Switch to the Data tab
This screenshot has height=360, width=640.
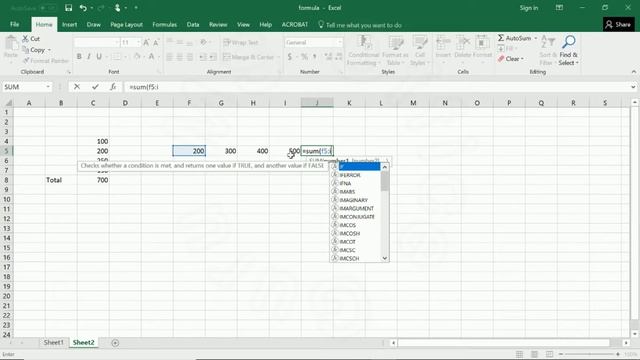click(x=193, y=24)
